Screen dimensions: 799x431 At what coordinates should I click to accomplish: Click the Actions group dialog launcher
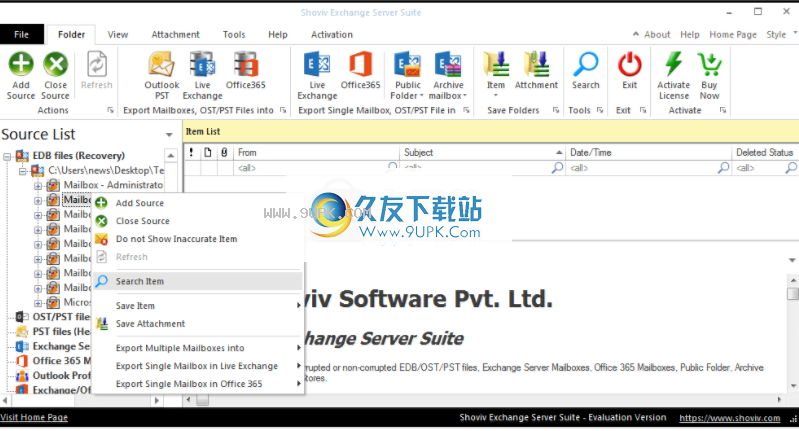click(x=110, y=110)
